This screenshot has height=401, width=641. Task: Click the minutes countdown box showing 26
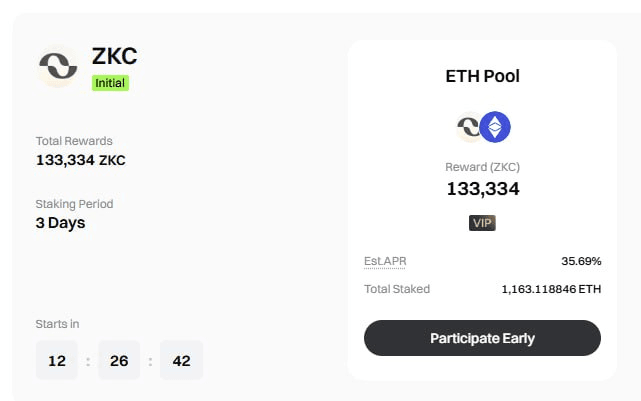tap(119, 361)
